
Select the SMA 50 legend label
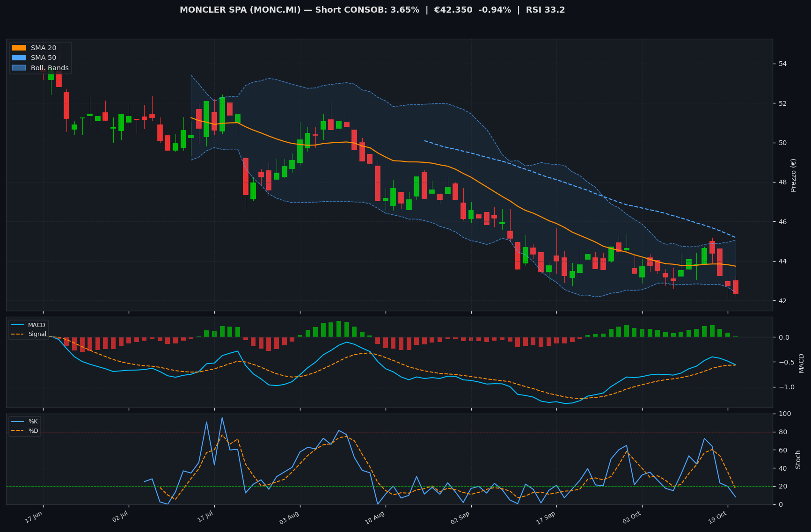[44, 58]
